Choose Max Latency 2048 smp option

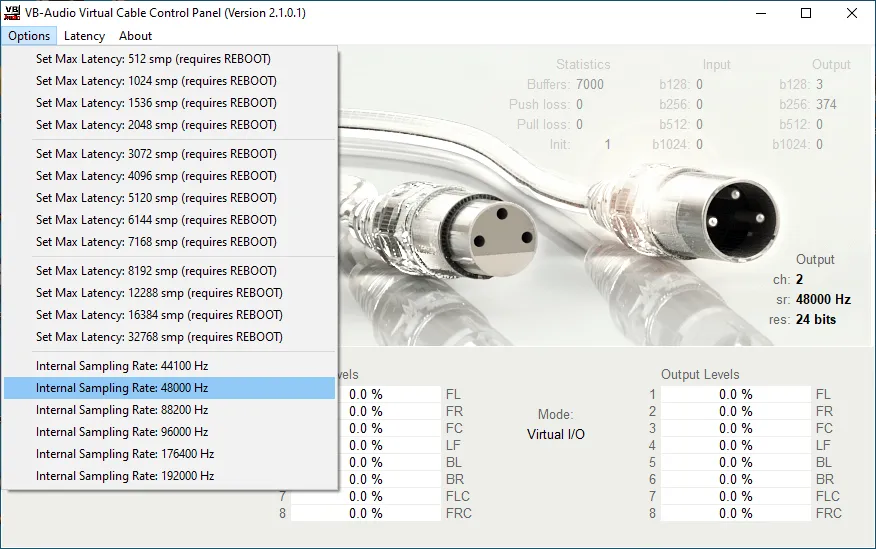[x=156, y=125]
